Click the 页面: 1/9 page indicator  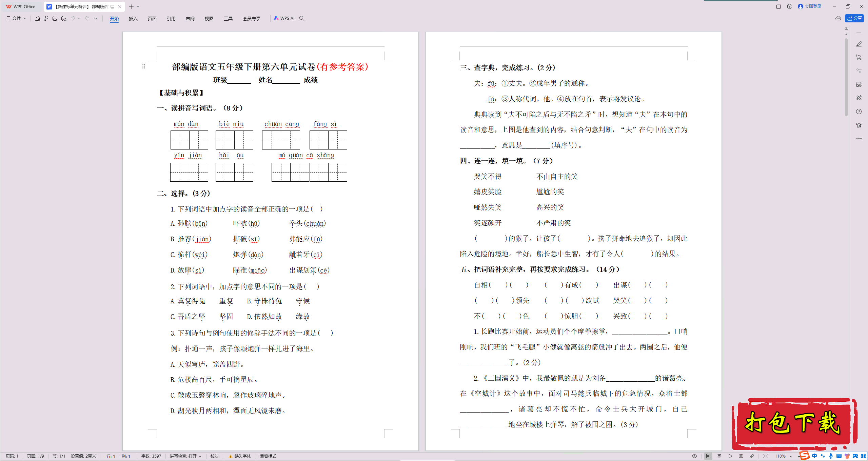pyautogui.click(x=36, y=456)
